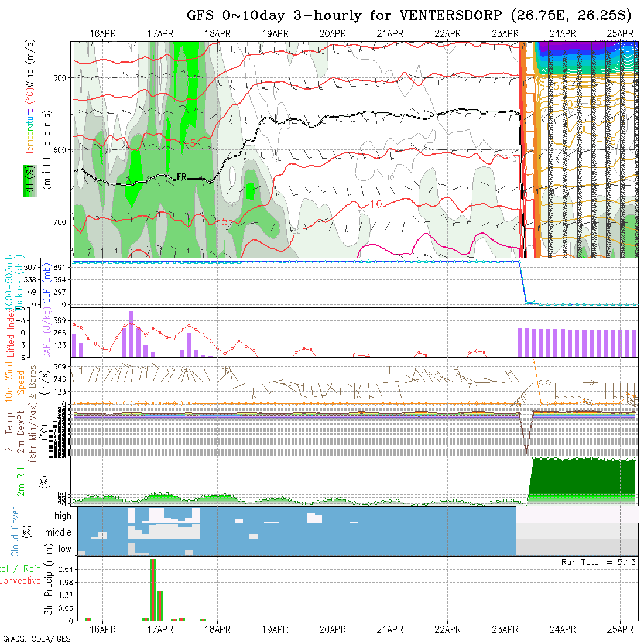Select the high cloud cover row label

coord(63,515)
